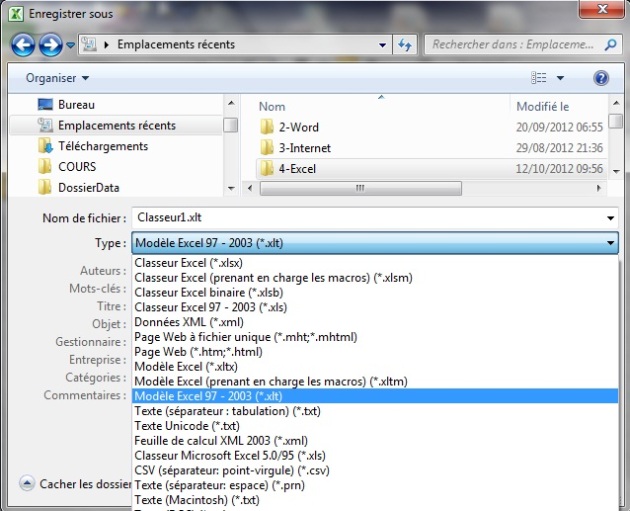Click the Forward navigation arrow

click(51, 45)
